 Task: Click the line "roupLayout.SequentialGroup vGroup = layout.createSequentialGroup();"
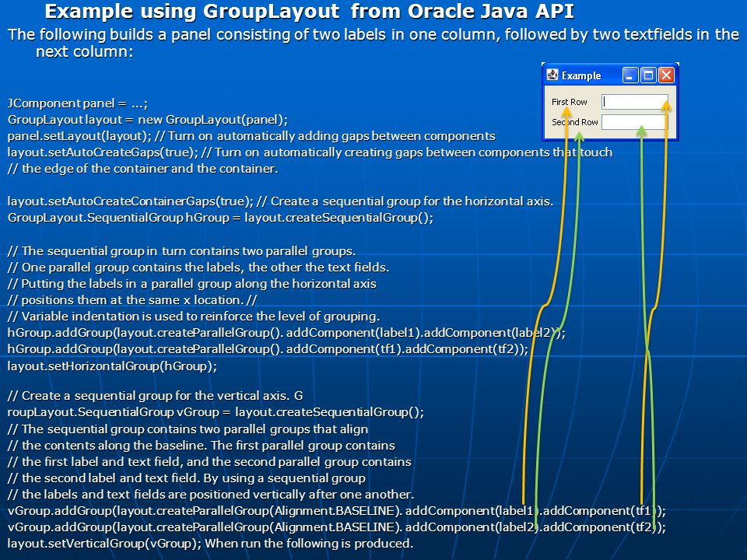(x=216, y=412)
